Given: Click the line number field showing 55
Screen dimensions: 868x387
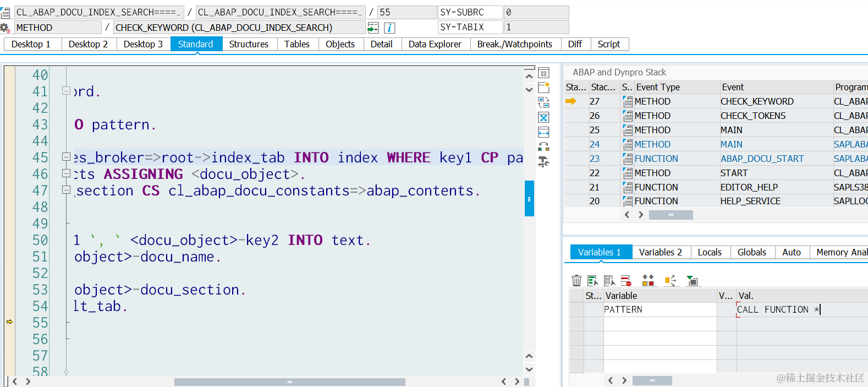Looking at the screenshot, I should pyautogui.click(x=407, y=12).
